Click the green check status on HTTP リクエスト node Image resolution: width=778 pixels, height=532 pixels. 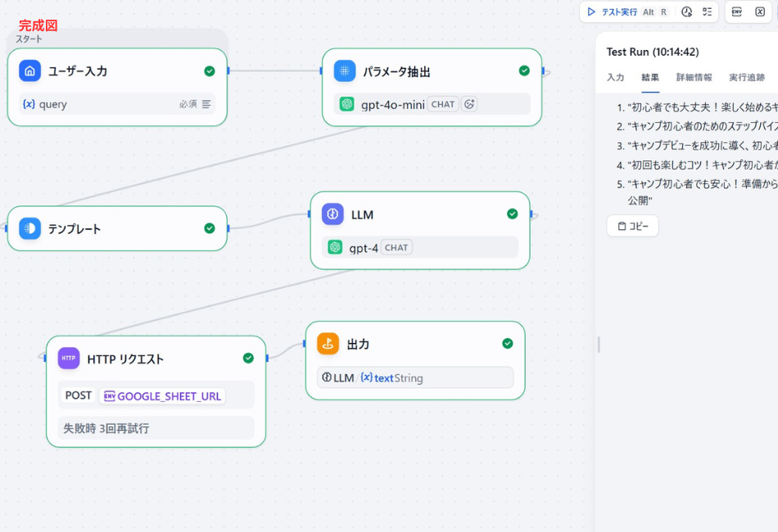click(248, 358)
